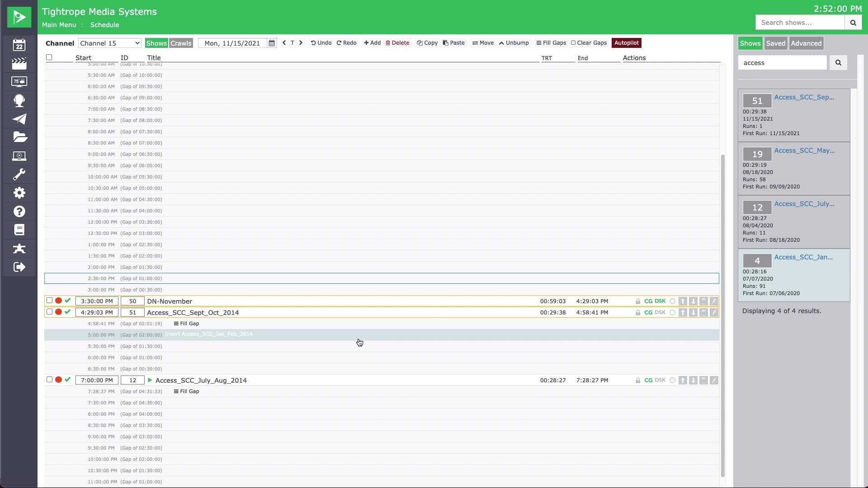Go to next day arrow
This screenshot has height=488, width=868.
(301, 43)
